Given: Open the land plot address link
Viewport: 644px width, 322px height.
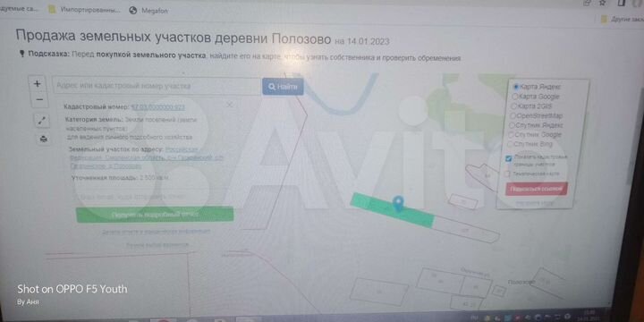Looking at the screenshot, I should coord(148,158).
